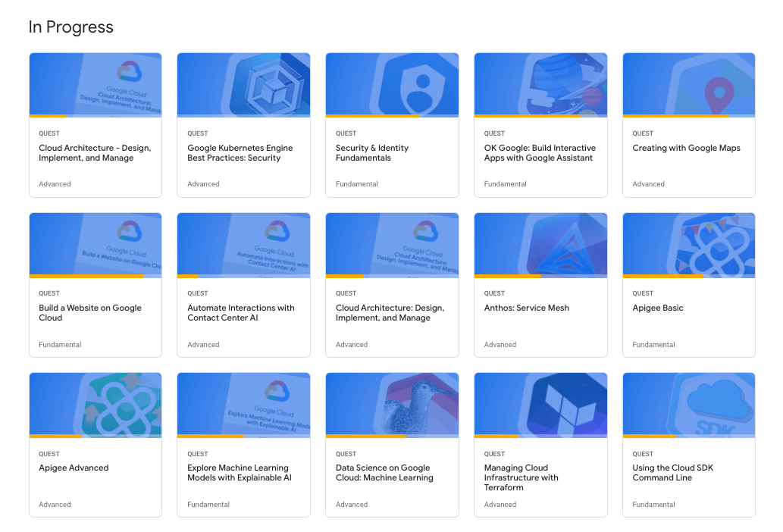Click progress bar on Cloud Architecture - Design card
783x532 pixels.
point(96,116)
